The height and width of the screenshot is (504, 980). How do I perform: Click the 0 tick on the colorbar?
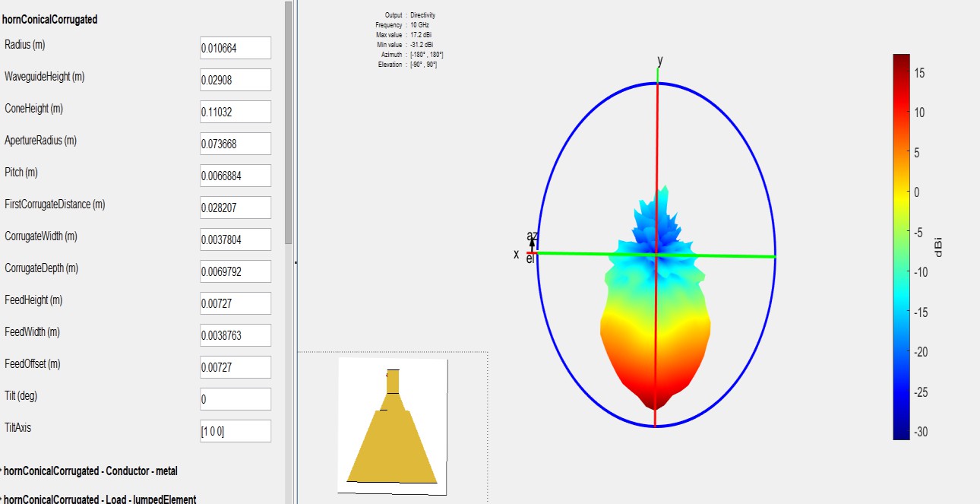(x=917, y=192)
